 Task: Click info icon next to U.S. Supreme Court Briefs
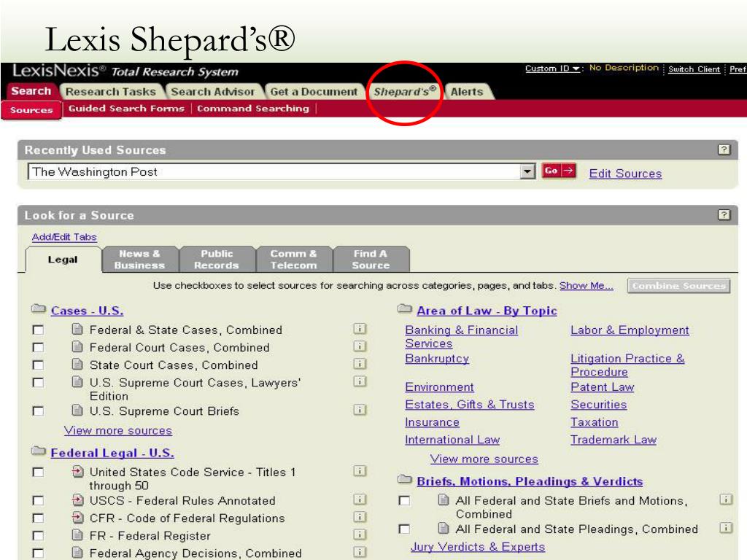point(358,411)
